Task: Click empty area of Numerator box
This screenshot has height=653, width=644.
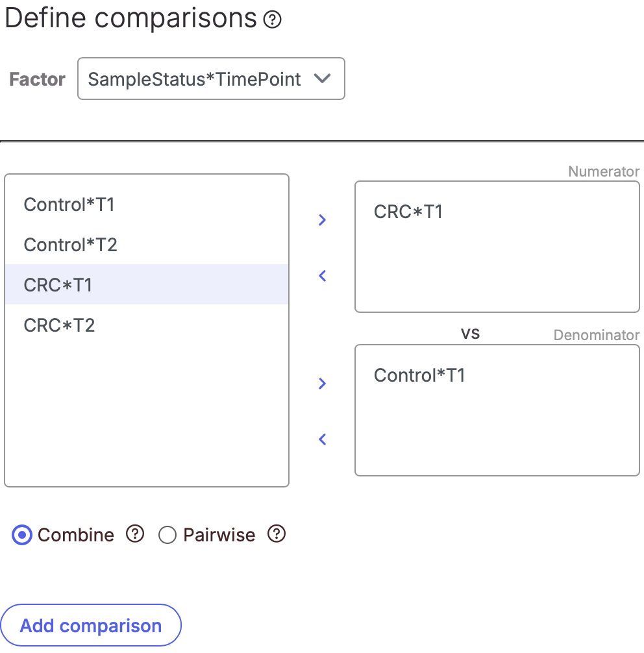Action: point(497,271)
